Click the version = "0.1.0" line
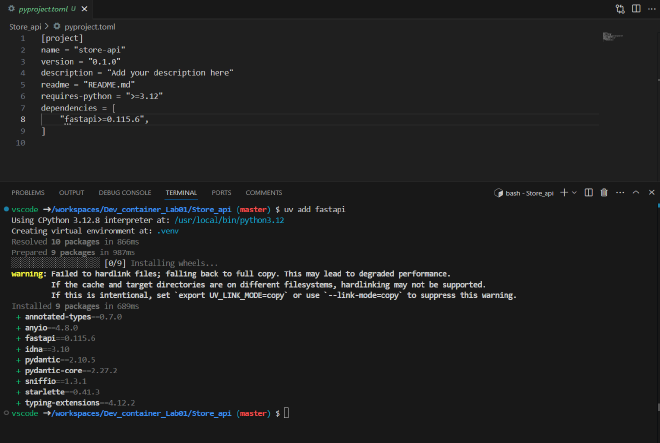Image resolution: width=660 pixels, height=443 pixels. (80, 61)
